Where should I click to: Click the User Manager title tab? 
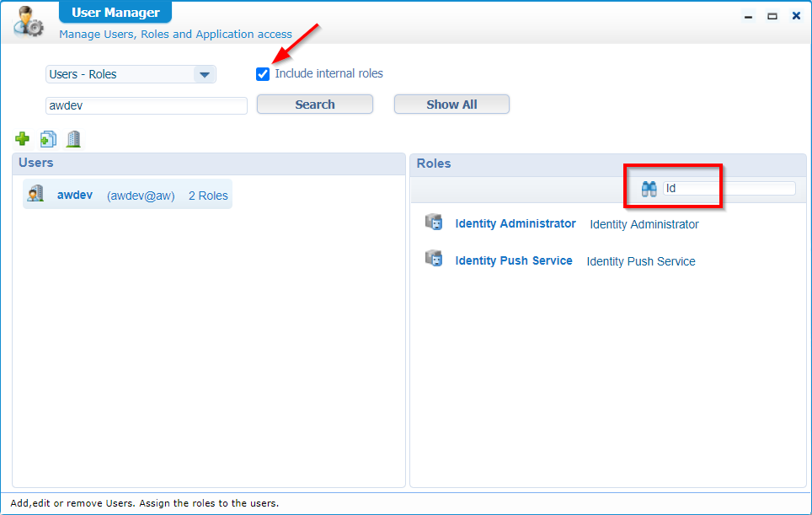(x=115, y=13)
